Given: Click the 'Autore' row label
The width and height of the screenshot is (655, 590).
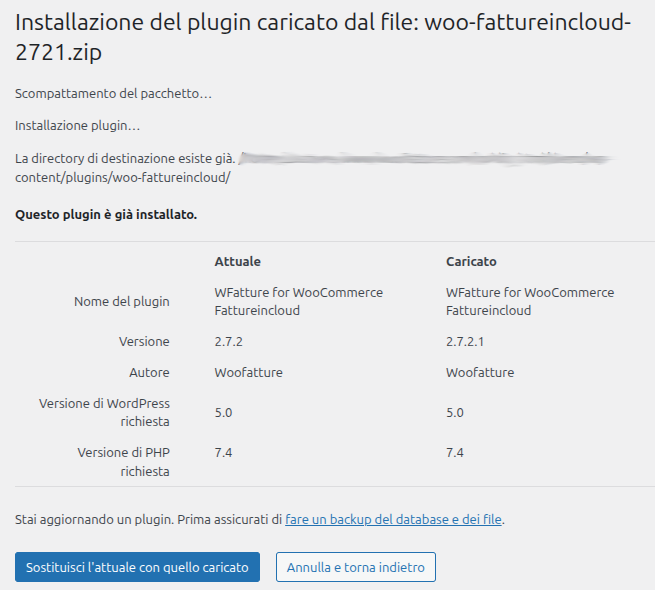Looking at the screenshot, I should pos(150,373).
